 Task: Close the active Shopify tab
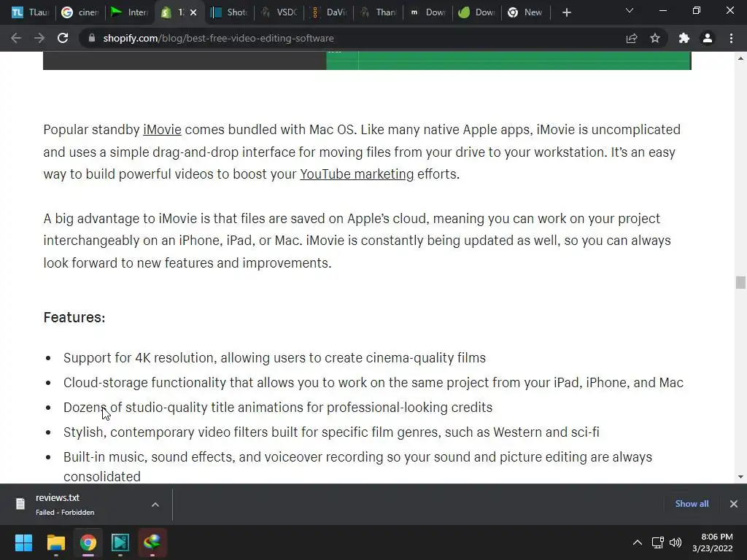click(193, 12)
